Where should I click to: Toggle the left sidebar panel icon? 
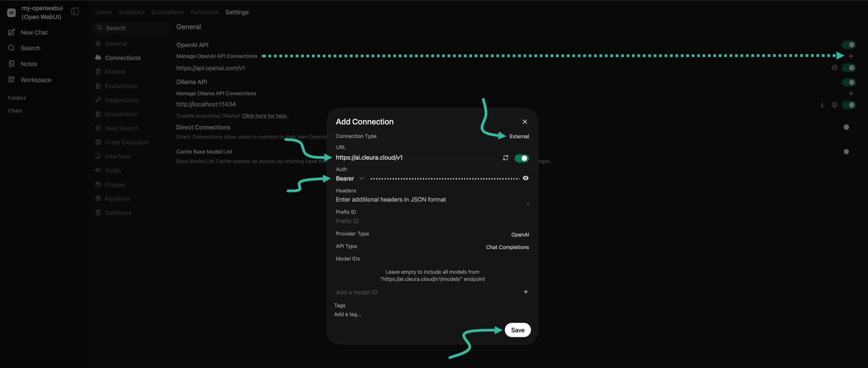click(75, 12)
